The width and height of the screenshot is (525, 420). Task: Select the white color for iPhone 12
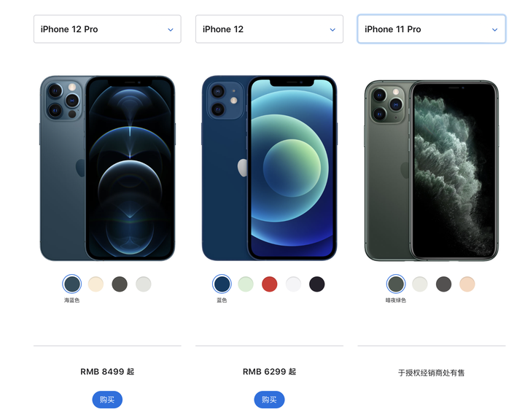[293, 284]
